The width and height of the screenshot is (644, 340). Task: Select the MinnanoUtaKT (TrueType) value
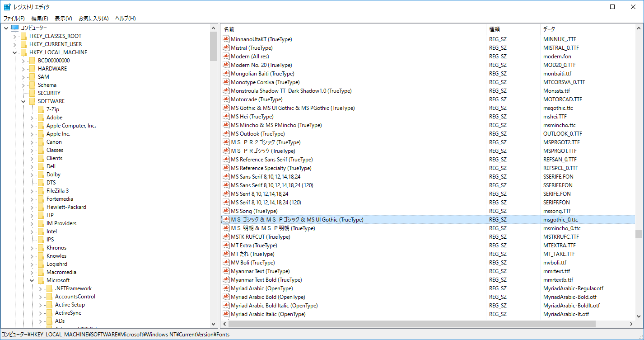[x=261, y=39]
